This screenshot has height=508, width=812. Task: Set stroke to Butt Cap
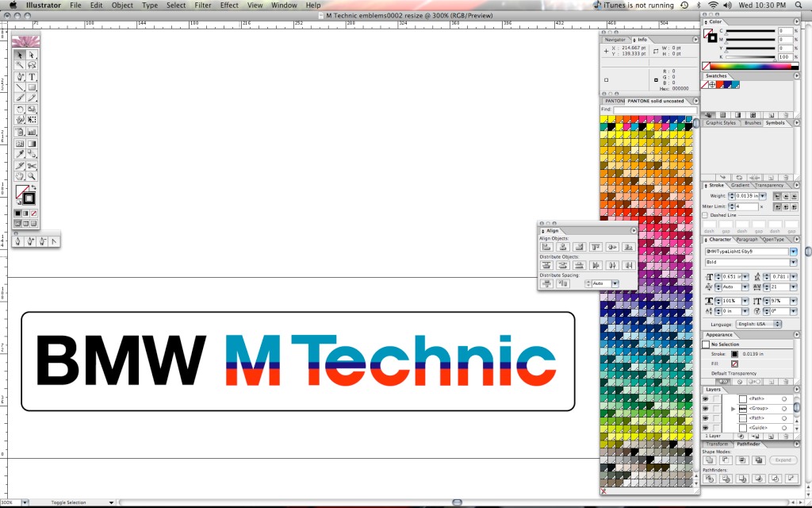[777, 196]
